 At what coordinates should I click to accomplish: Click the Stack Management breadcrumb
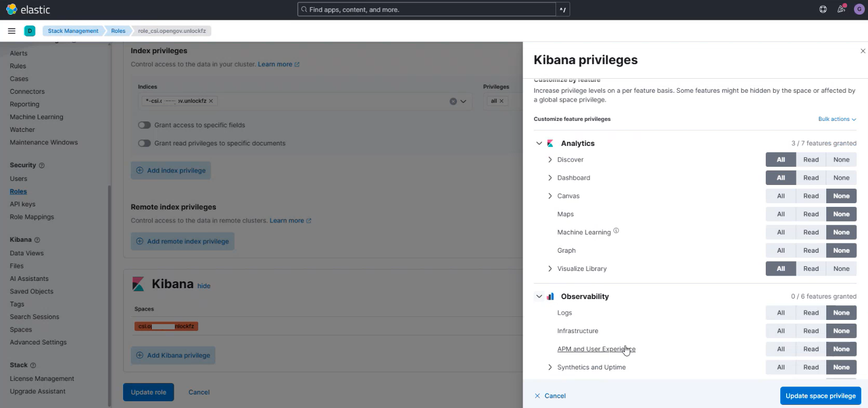pos(73,31)
